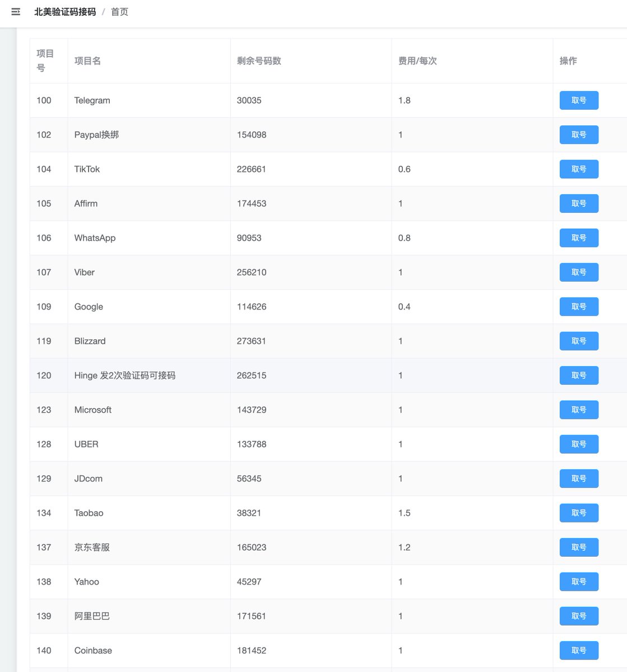Click 取号 button for 阿里巴巴
Viewport: 627px width, 672px height.
point(579,616)
